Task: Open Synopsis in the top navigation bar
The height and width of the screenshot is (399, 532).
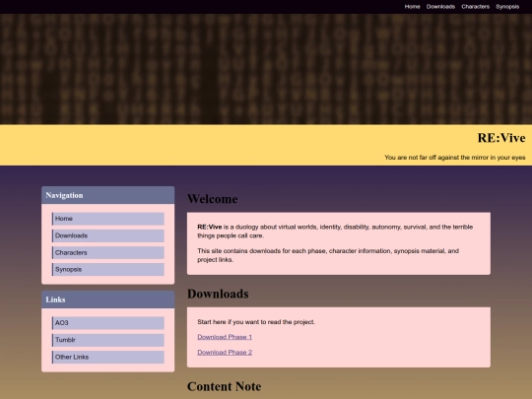Action: coord(507,7)
